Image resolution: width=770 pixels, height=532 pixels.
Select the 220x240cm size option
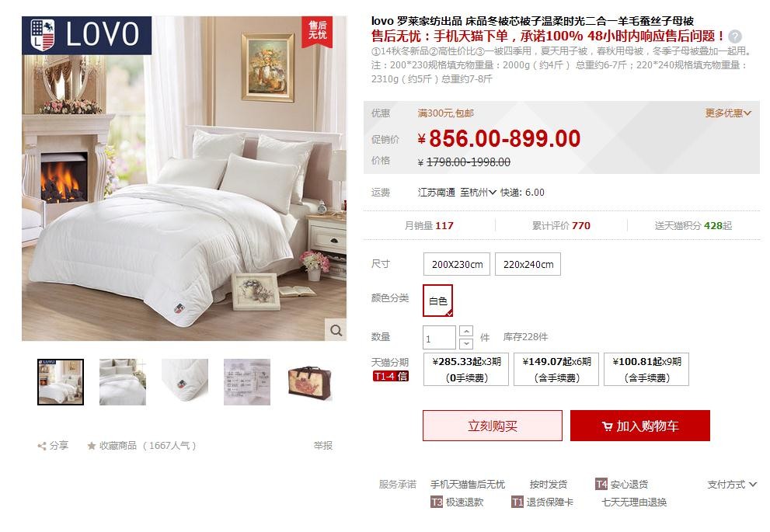tap(528, 264)
